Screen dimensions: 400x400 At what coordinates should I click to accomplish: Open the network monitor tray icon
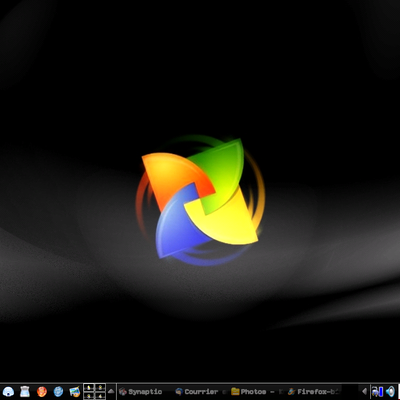[x=377, y=391]
